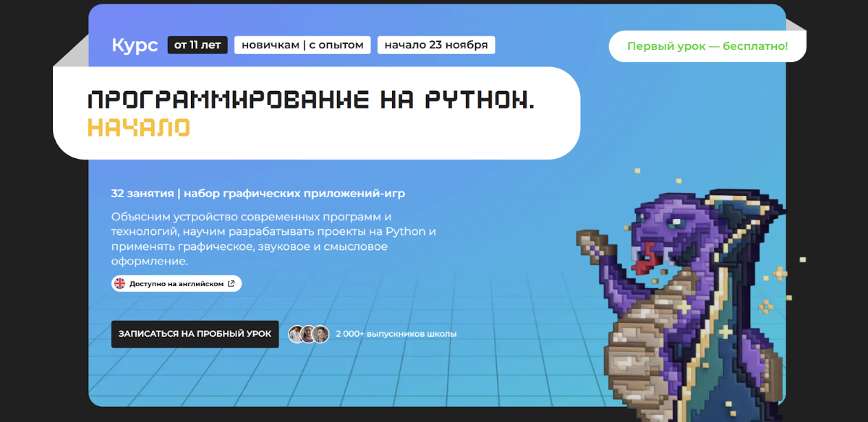Viewport: 868px width, 422px height.
Task: Click the external link arrow icon
Action: tap(231, 284)
